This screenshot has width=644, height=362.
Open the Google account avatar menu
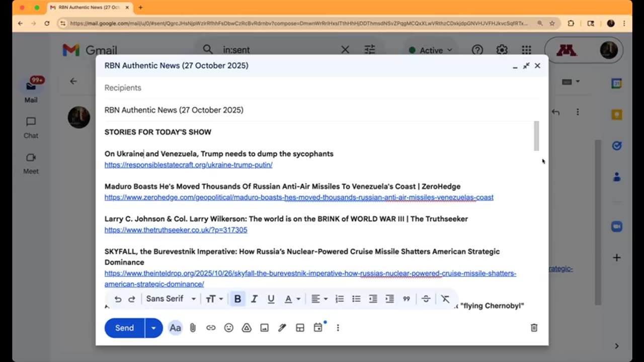click(x=609, y=50)
